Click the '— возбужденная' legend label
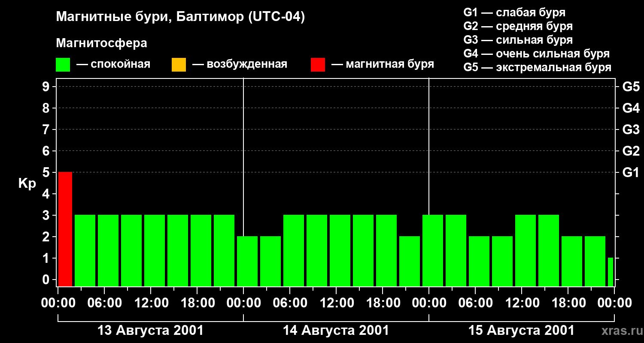 tap(240, 64)
